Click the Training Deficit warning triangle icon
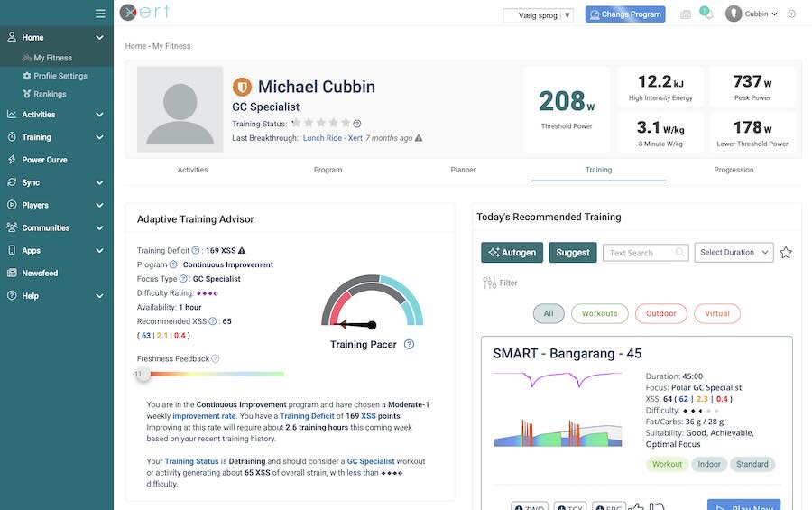 tap(242, 251)
